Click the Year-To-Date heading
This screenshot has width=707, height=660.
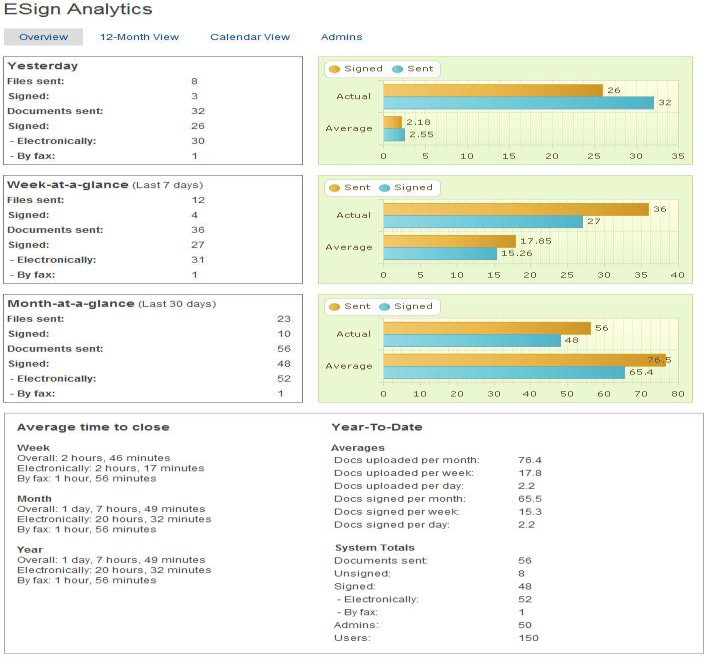[377, 427]
